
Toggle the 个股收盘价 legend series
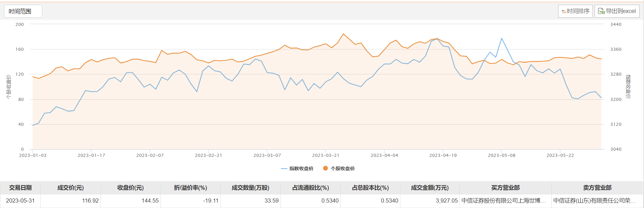(339, 168)
